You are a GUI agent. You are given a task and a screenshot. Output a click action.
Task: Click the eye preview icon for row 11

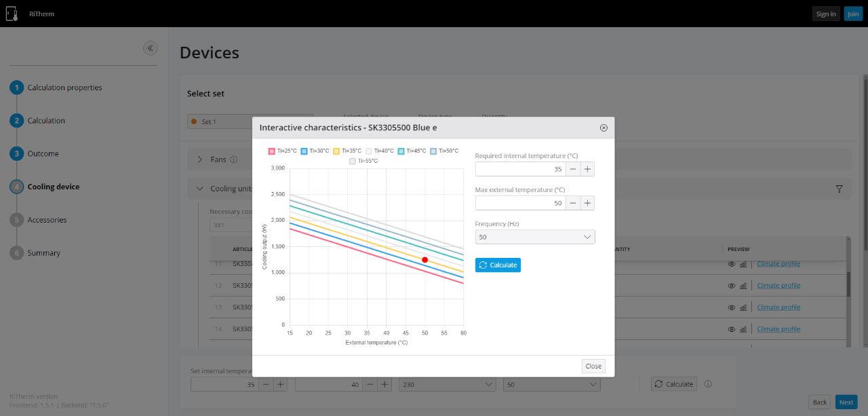pos(732,264)
